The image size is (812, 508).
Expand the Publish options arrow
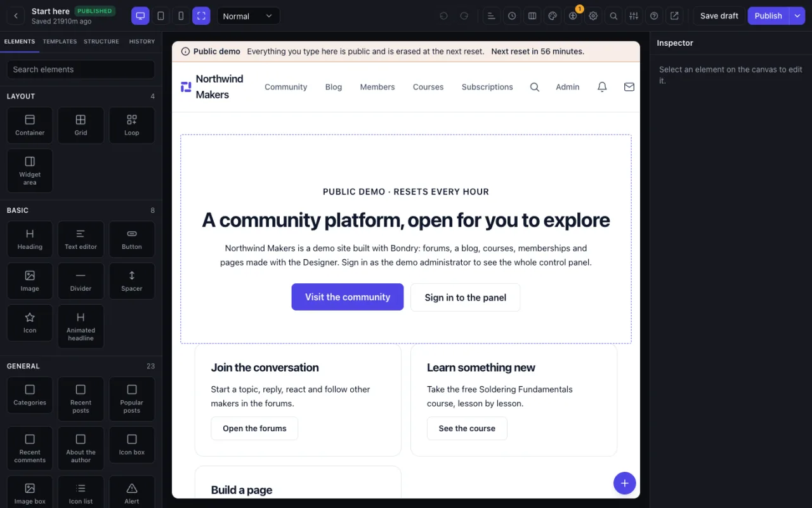797,16
